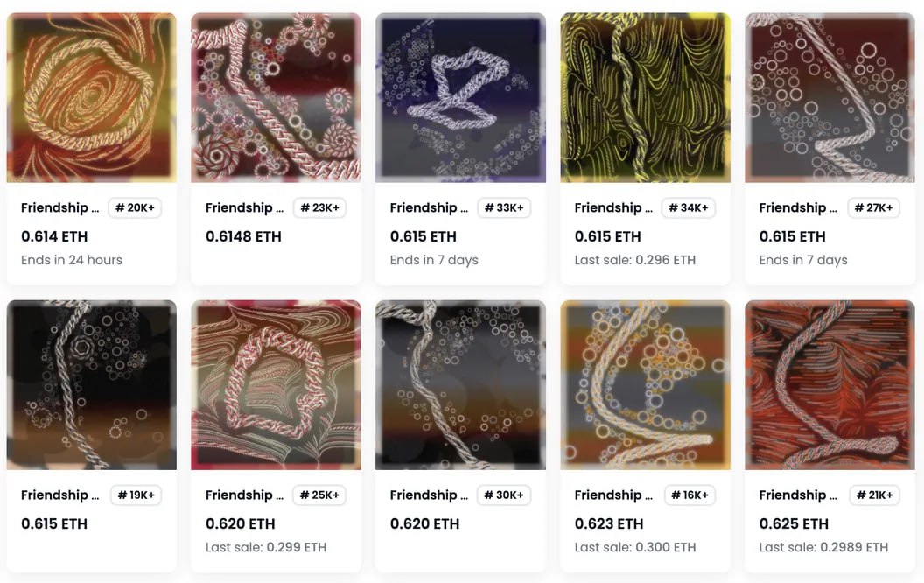
Task: Select the #23K+ rarity badge
Action: (x=319, y=207)
